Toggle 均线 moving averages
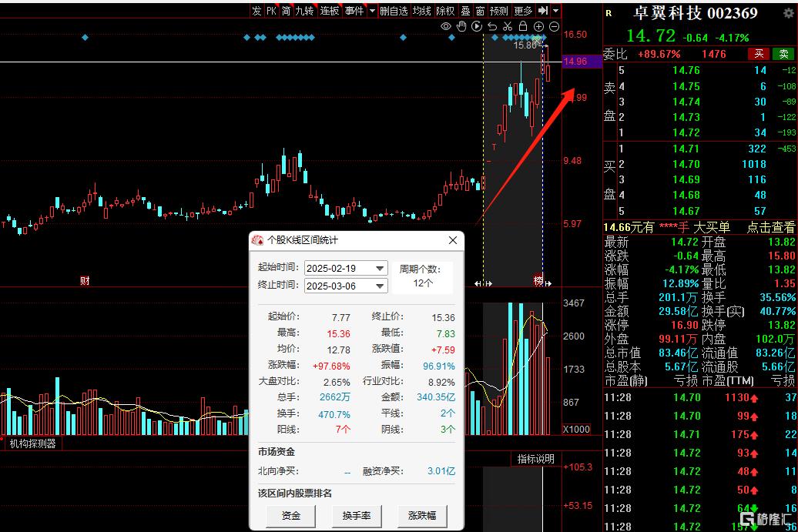The height and width of the screenshot is (532, 798). [422, 11]
